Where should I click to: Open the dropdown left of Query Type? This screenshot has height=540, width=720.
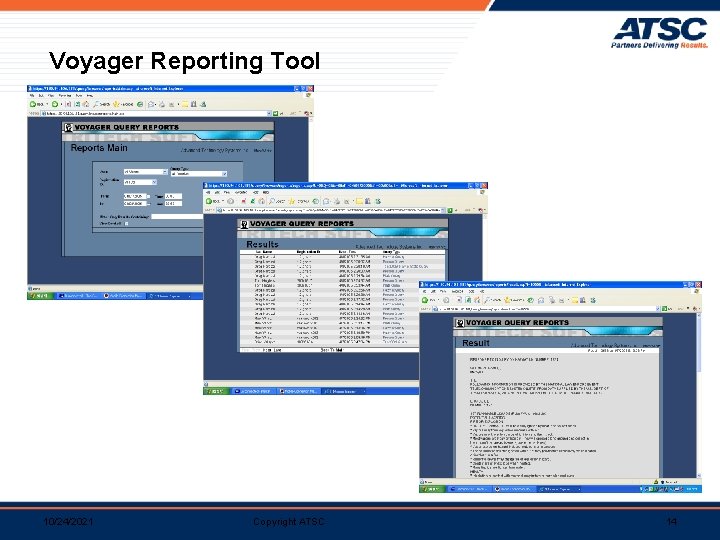click(146, 172)
